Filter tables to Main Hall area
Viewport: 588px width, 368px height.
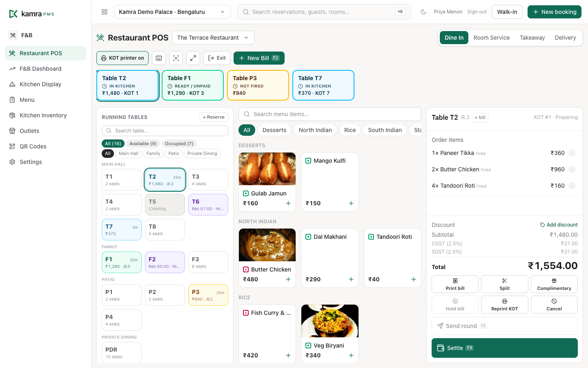[129, 153]
